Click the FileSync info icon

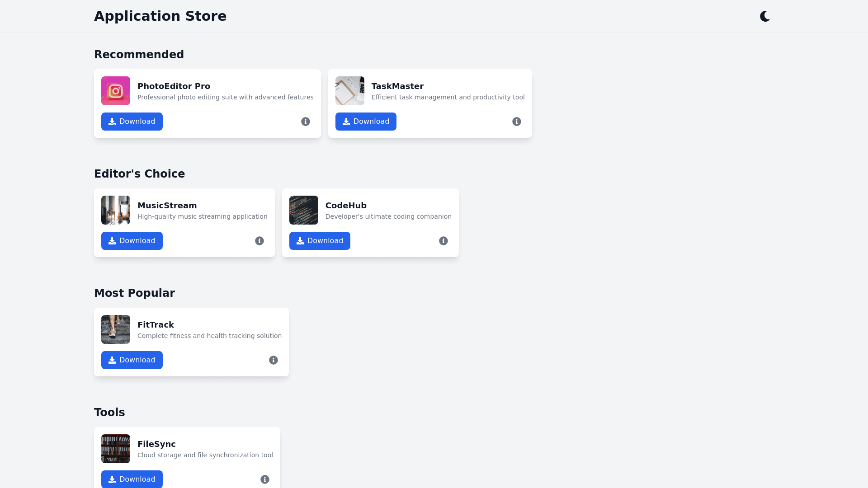(x=265, y=479)
